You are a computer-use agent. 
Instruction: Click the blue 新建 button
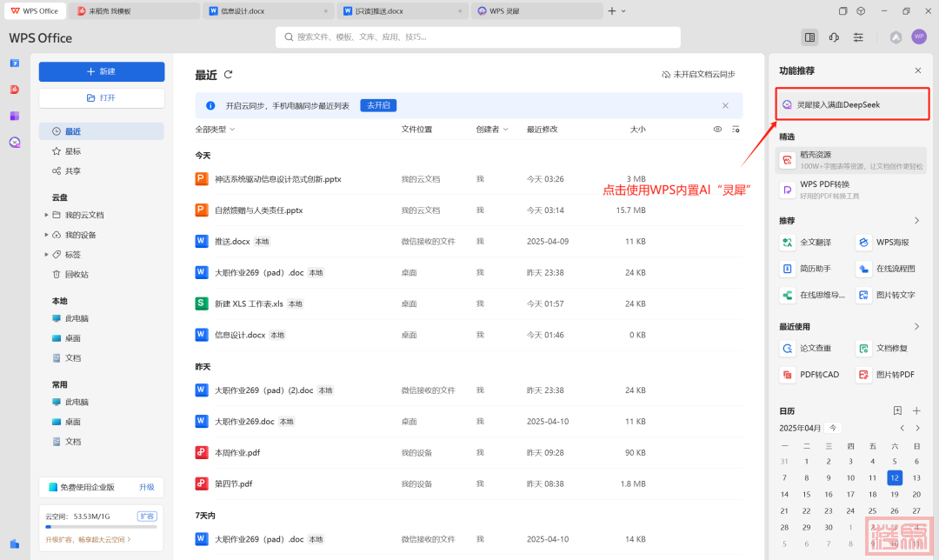(x=102, y=71)
